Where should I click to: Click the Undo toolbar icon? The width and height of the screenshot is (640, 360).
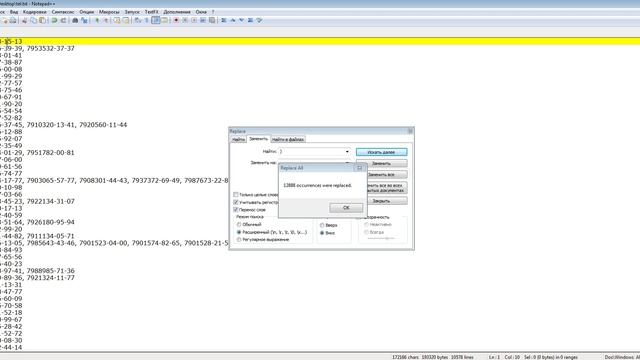click(x=54, y=20)
